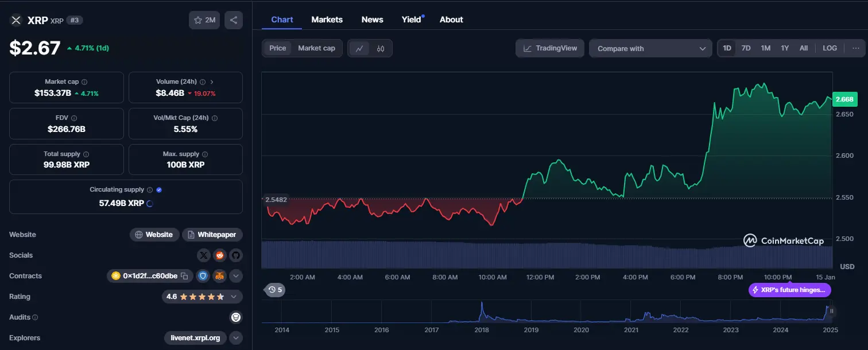Set chart range to 1Y
Viewport: 868px width, 350px height.
pos(785,48)
